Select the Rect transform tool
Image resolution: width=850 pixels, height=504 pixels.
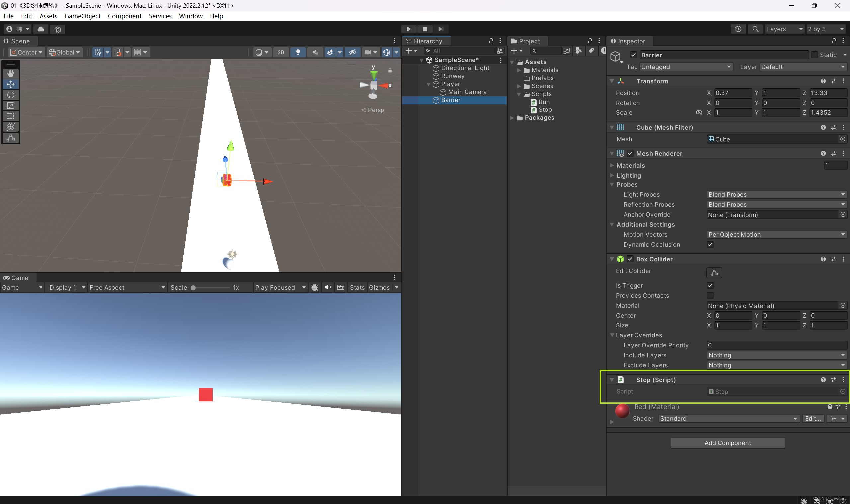coord(11,116)
